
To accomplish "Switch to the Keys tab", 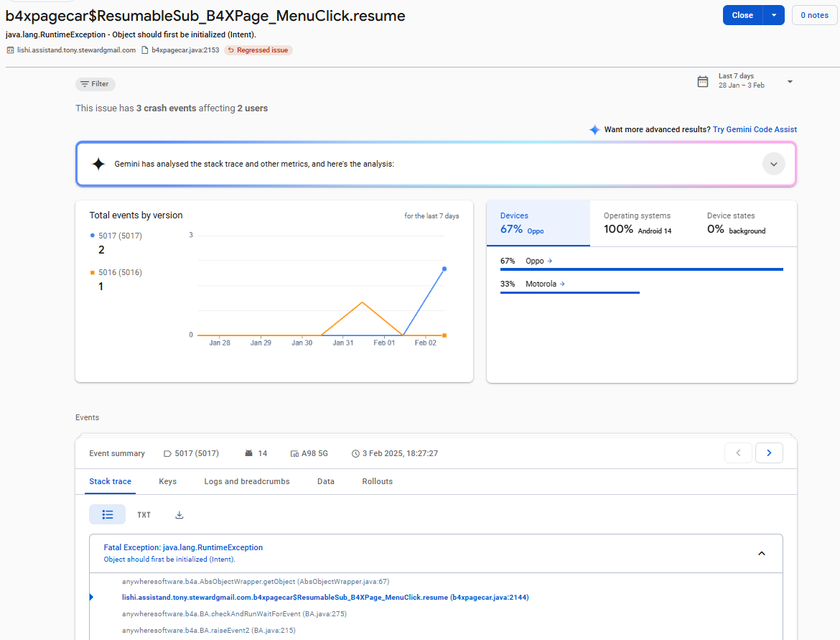I will pyautogui.click(x=167, y=481).
